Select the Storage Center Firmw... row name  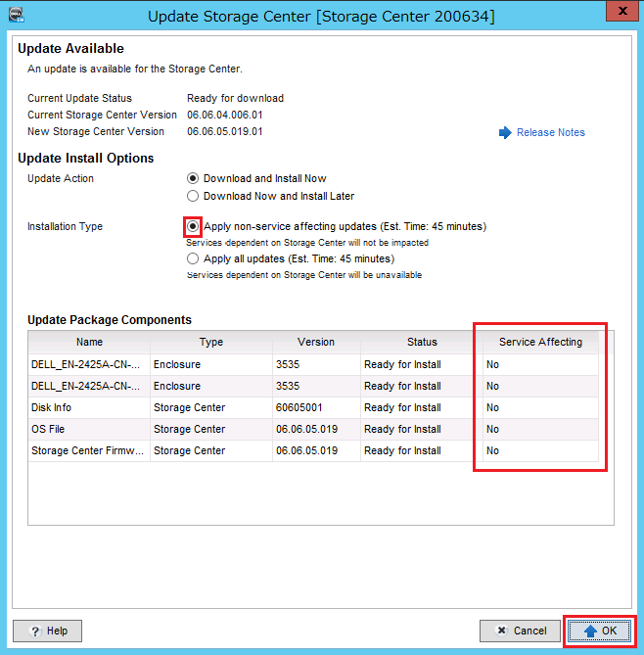87,450
